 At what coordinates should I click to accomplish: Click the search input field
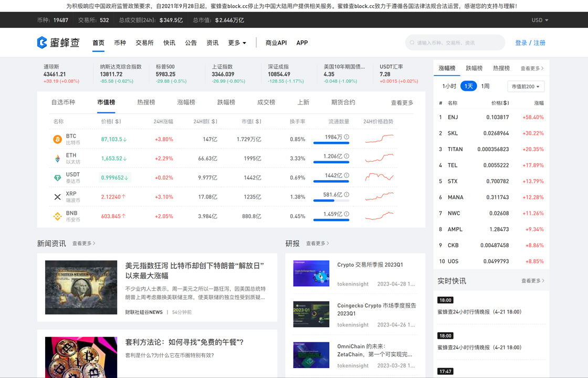point(455,43)
